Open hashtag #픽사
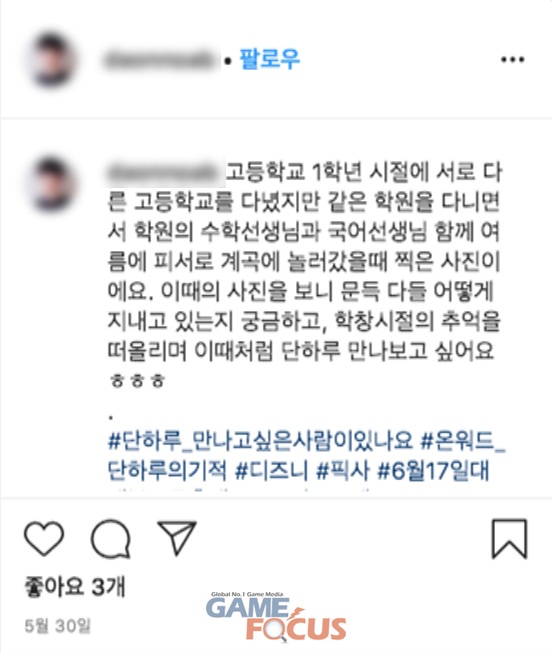Viewport: 552px width, 653px height. click(x=343, y=471)
